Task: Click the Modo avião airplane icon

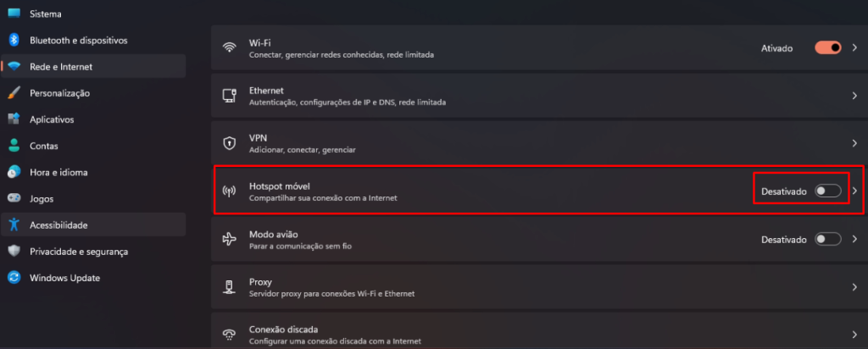Action: (229, 239)
